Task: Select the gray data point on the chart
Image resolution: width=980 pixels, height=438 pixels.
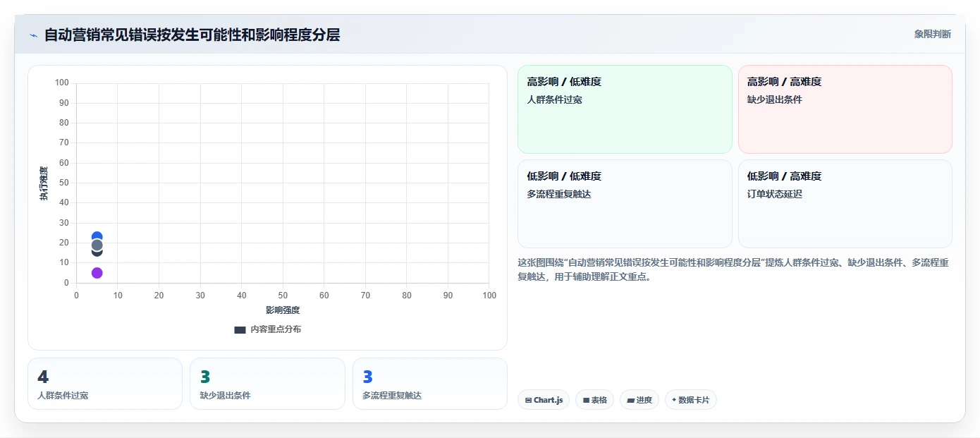Action: [97, 245]
